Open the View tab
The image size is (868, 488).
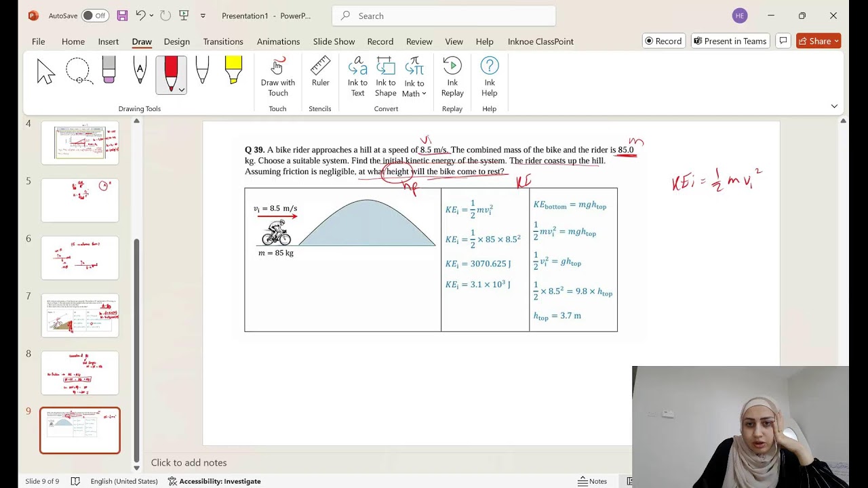[x=454, y=41]
